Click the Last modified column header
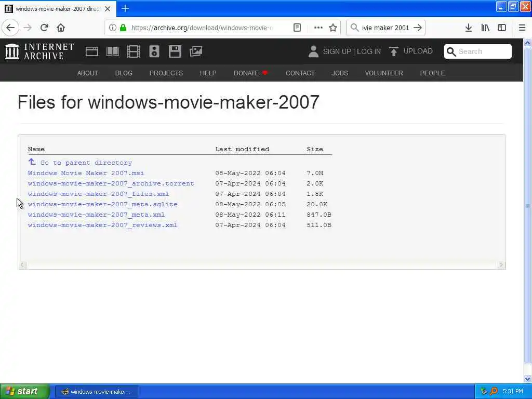 pos(242,149)
